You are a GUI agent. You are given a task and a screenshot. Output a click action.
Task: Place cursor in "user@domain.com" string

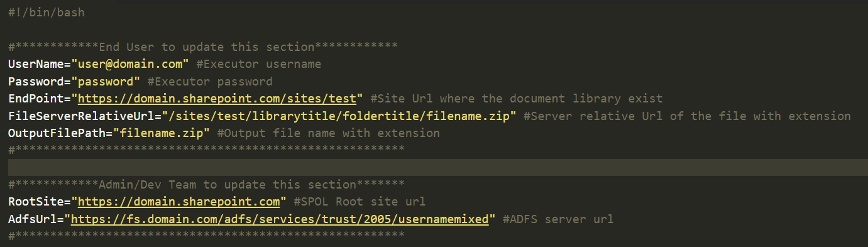click(130, 64)
